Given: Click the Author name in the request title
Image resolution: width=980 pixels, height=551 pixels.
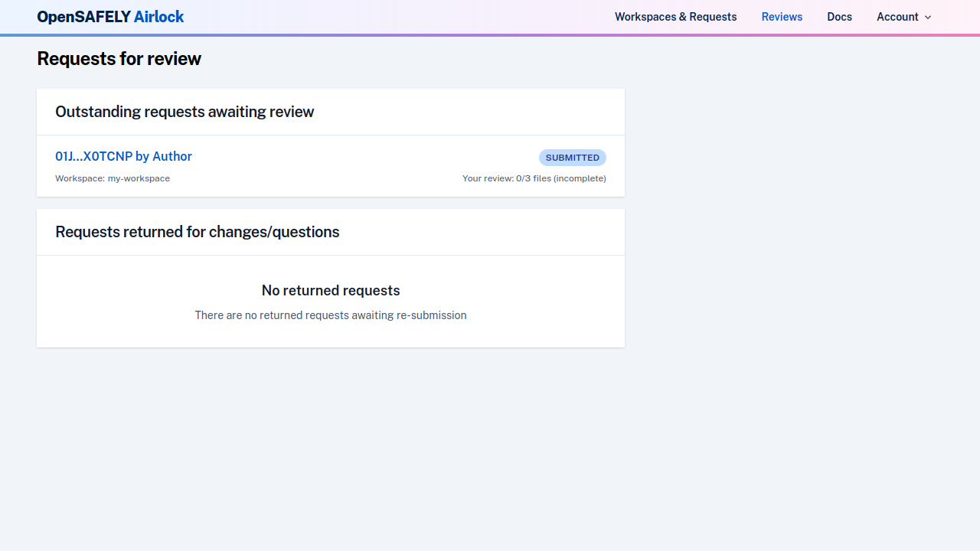Looking at the screenshot, I should click(173, 156).
